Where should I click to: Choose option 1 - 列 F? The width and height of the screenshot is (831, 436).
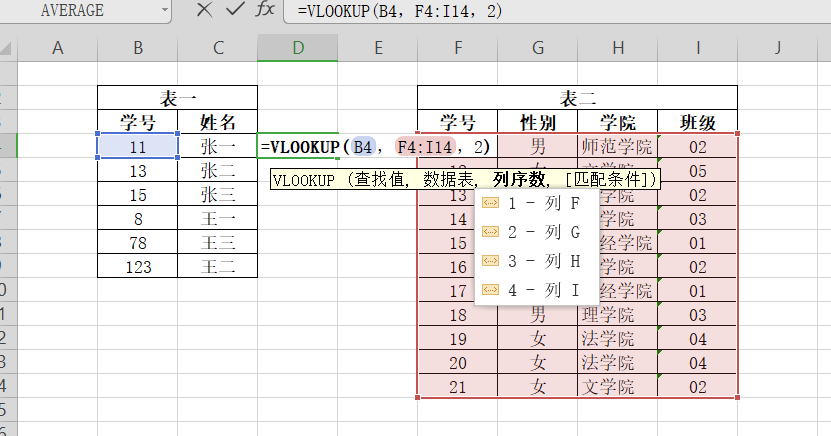click(x=536, y=203)
